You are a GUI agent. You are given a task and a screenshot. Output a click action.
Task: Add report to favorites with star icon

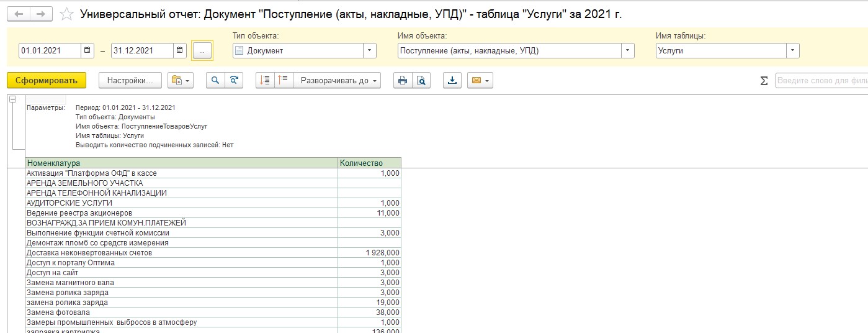[67, 14]
